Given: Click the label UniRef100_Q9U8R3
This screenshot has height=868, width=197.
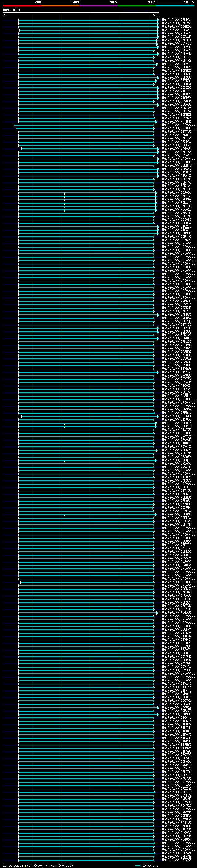Looking at the screenshot, I should 176,67.
